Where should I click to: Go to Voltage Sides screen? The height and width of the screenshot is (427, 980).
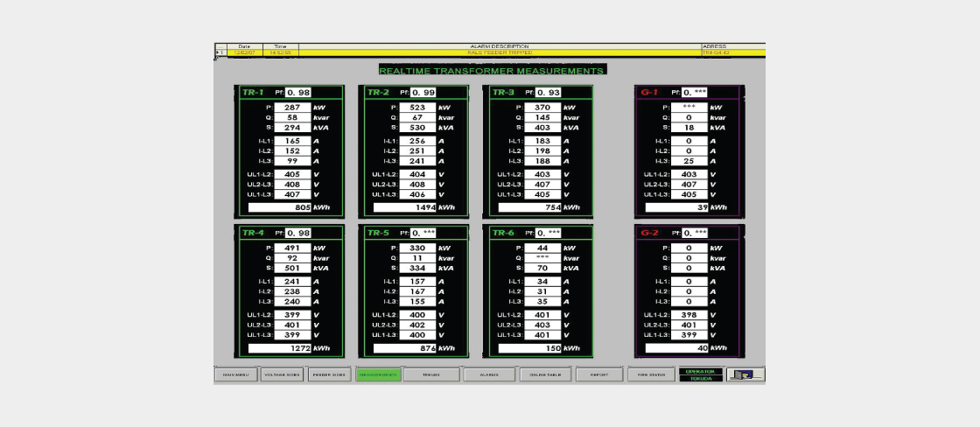(282, 375)
